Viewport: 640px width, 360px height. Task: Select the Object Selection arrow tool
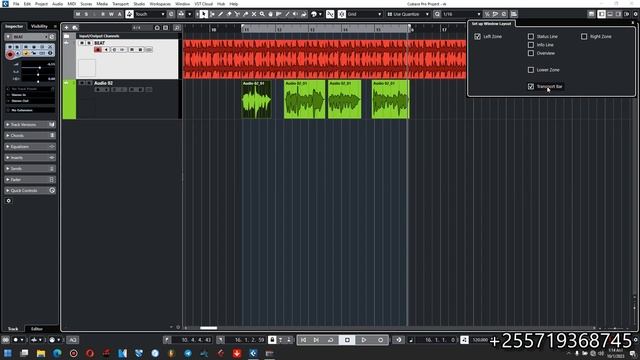203,14
